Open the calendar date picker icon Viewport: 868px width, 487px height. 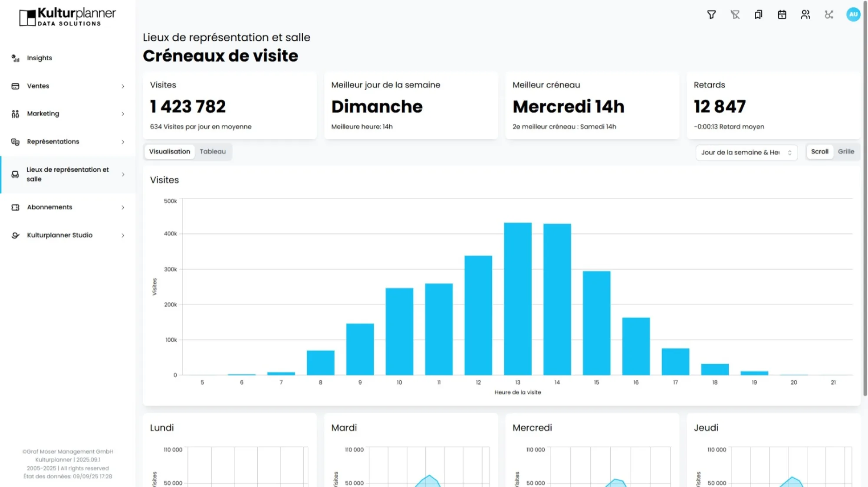(x=782, y=15)
